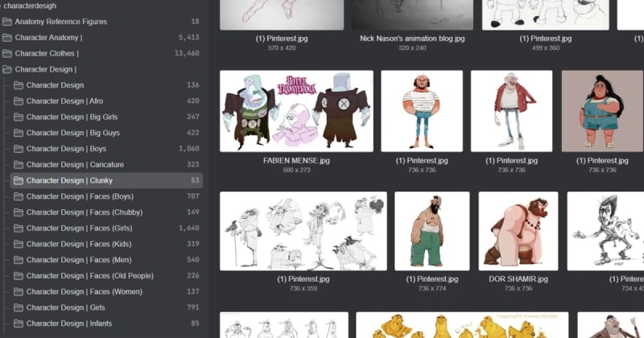Click folder icon for Character Design | Girls
Image resolution: width=644 pixels, height=338 pixels.
pyautogui.click(x=19, y=307)
